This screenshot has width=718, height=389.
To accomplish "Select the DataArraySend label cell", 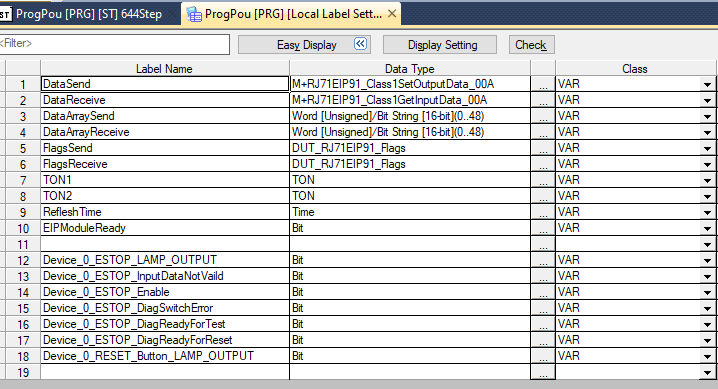I will click(164, 116).
